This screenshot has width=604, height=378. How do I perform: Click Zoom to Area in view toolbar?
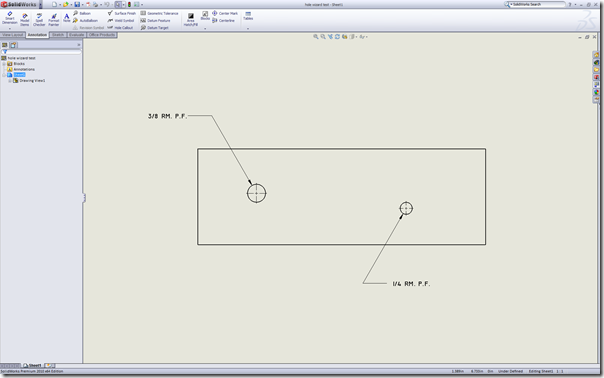(x=323, y=37)
